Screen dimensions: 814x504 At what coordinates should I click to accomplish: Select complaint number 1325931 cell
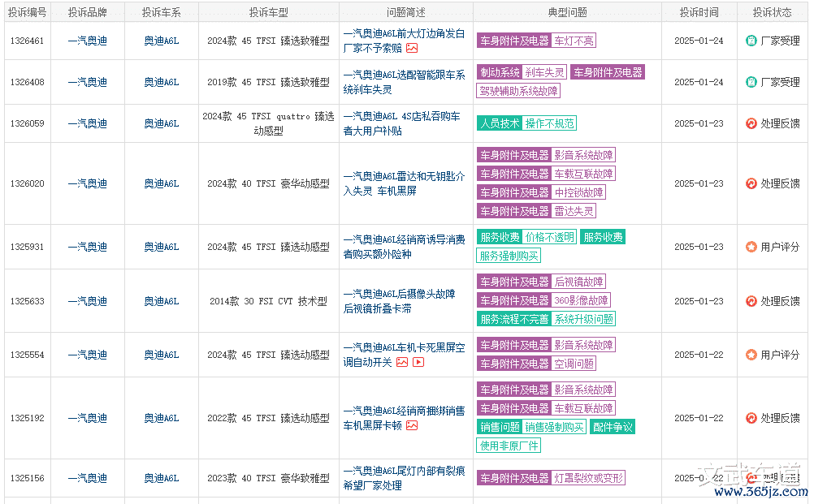(28, 247)
